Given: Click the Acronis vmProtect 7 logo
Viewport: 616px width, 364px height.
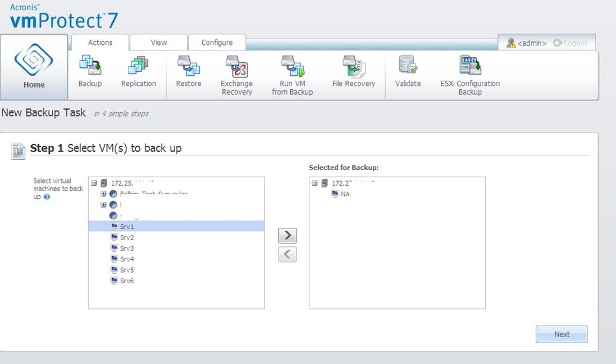Looking at the screenshot, I should coord(63,16).
